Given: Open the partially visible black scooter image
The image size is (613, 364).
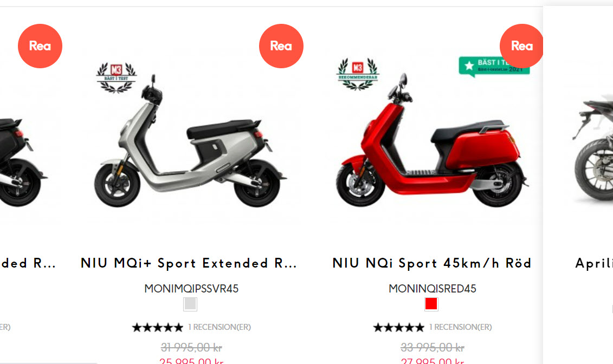Looking at the screenshot, I should (x=22, y=162).
